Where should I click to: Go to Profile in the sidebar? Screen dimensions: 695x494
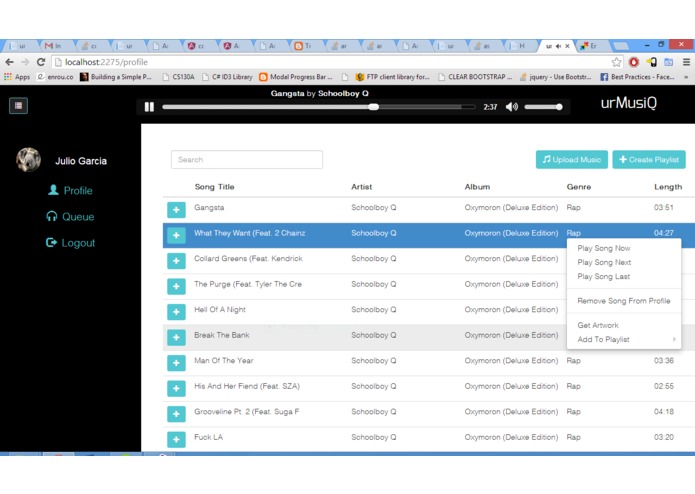tap(78, 191)
